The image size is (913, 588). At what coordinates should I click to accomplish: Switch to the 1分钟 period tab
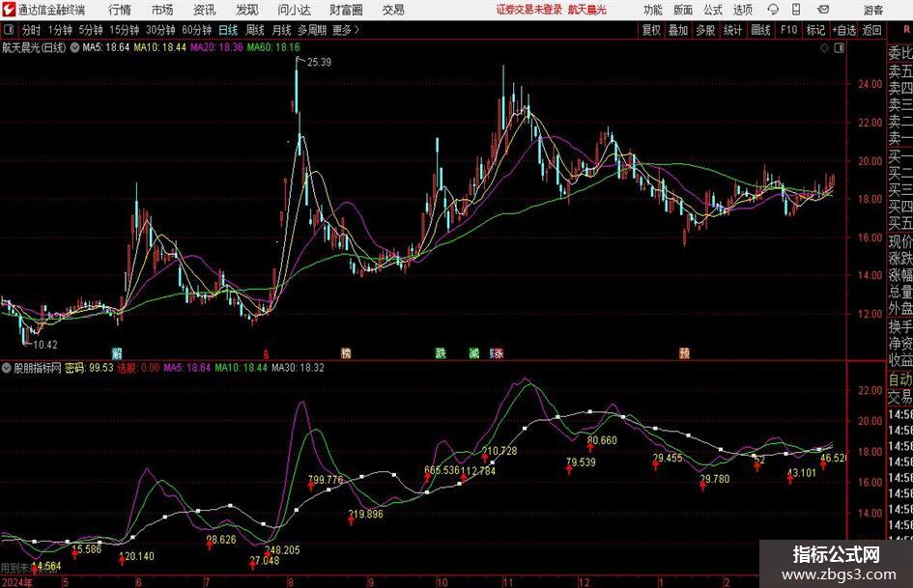(x=60, y=30)
